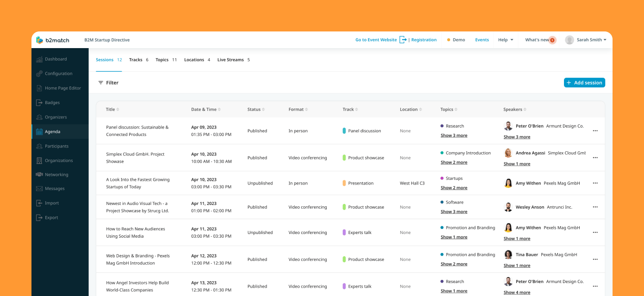The width and height of the screenshot is (644, 296).
Task: Click the Add session button
Action: [584, 83]
